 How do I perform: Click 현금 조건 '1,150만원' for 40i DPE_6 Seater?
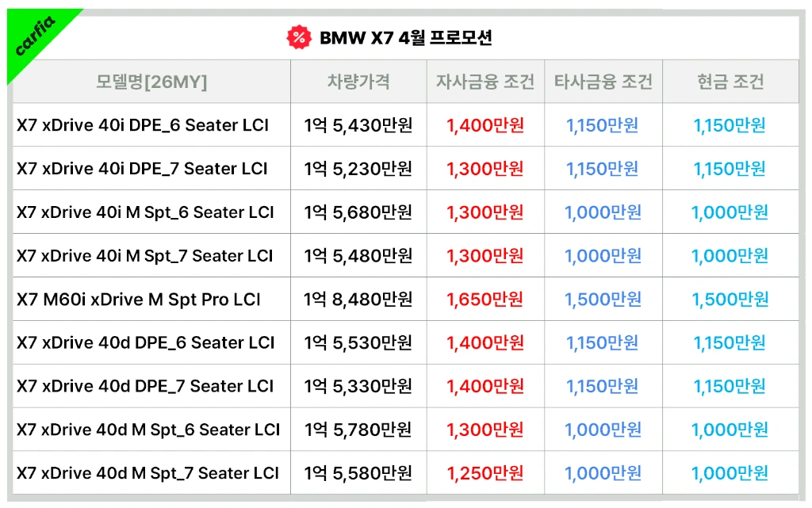pyautogui.click(x=730, y=125)
